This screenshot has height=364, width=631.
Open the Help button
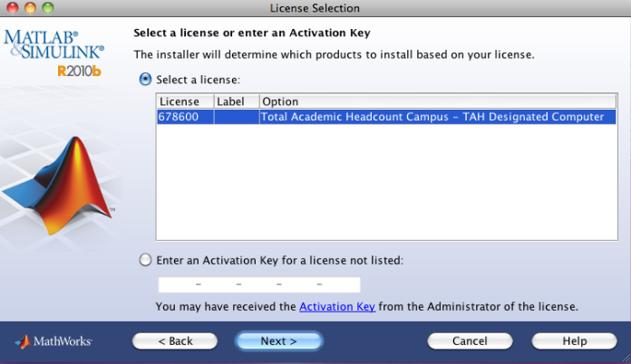574,341
